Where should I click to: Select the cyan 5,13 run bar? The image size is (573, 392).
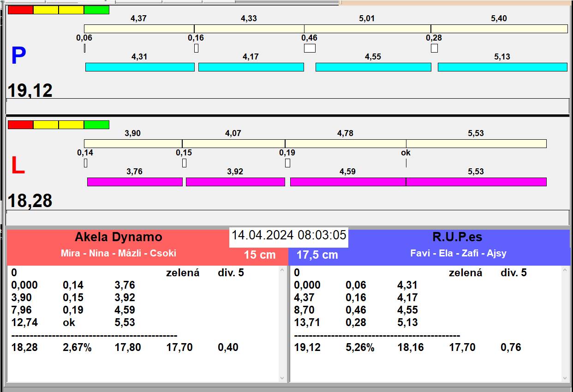click(x=502, y=67)
